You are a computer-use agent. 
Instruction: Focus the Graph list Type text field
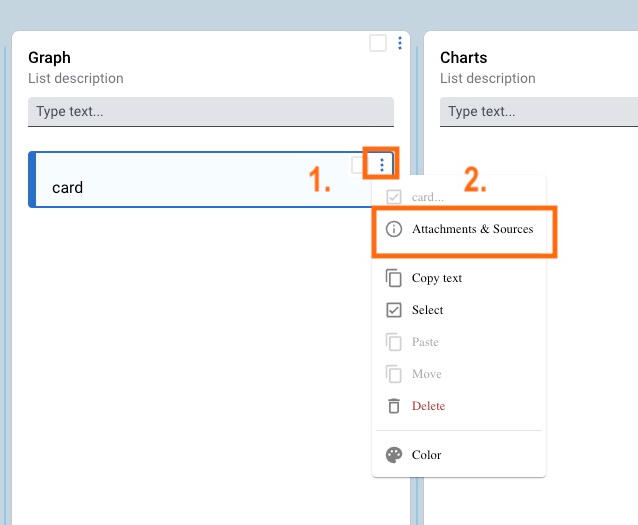210,111
